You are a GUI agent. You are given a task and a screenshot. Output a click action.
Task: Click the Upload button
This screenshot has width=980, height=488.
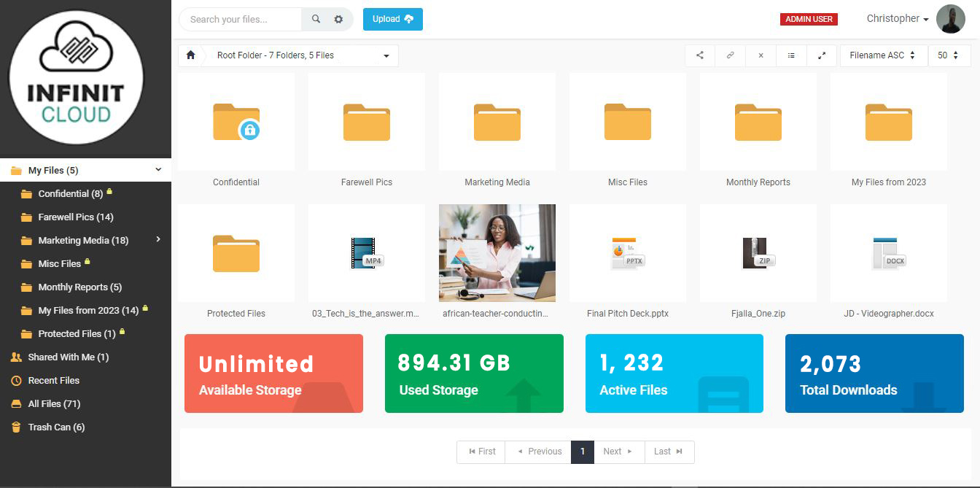pyautogui.click(x=392, y=19)
